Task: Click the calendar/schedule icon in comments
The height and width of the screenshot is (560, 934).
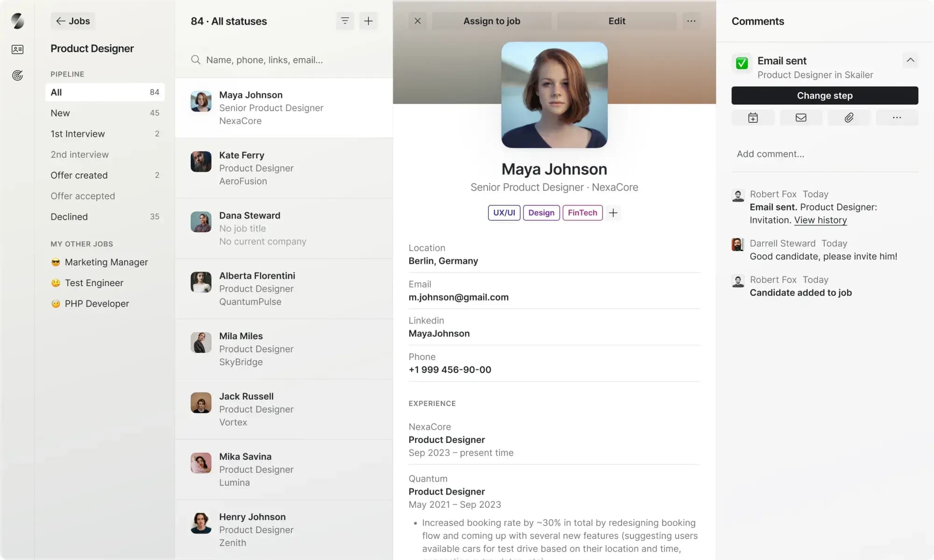Action: (752, 118)
